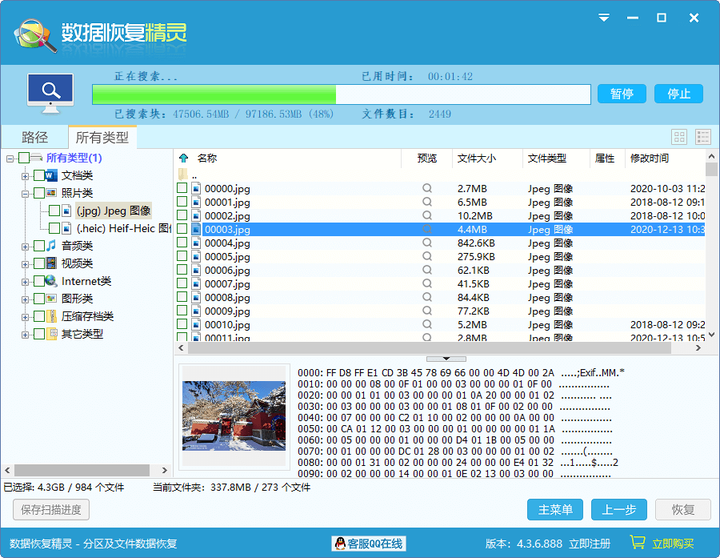Sort by the 文件大小 column header
Viewport: 720px width, 558px height.
click(x=476, y=158)
